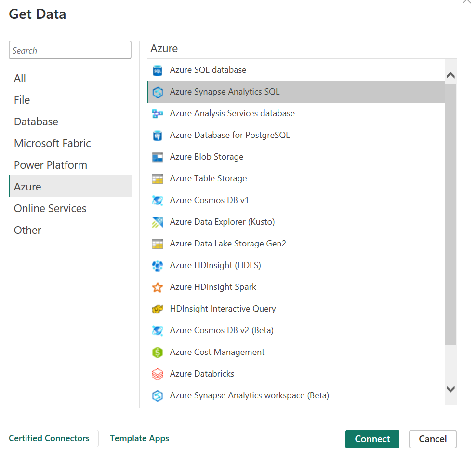
Task: Select the Azure category
Action: (x=70, y=187)
